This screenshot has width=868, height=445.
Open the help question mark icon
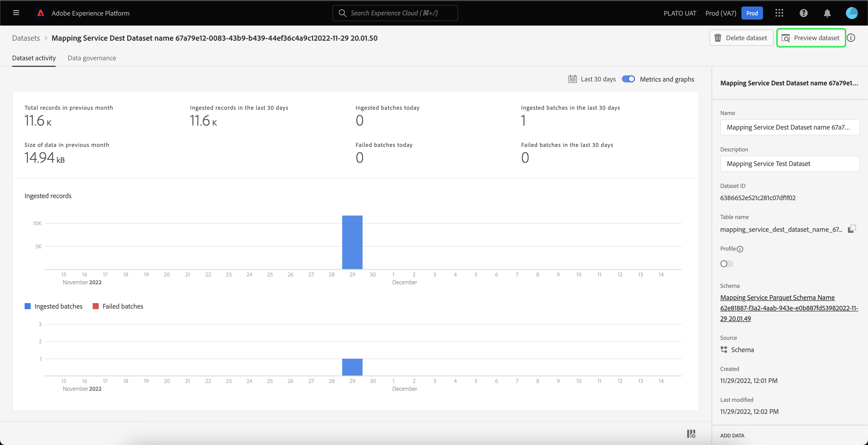click(803, 13)
